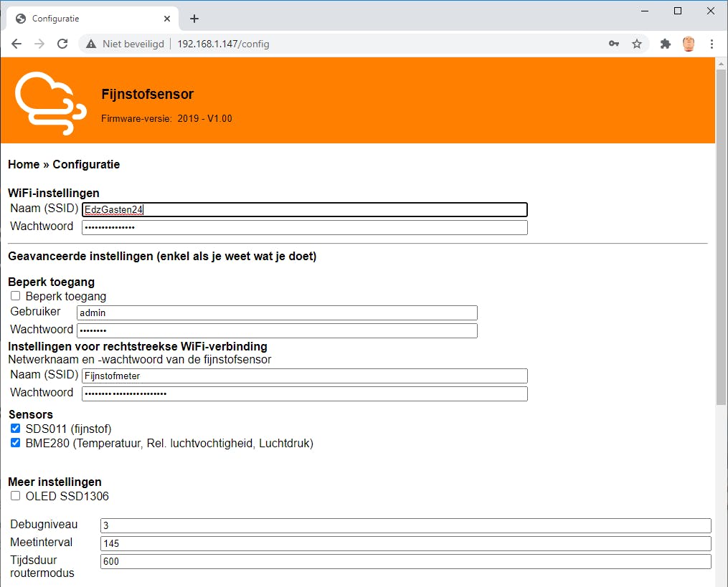This screenshot has width=728, height=587.
Task: Reload the configuration page
Action: (x=62, y=44)
